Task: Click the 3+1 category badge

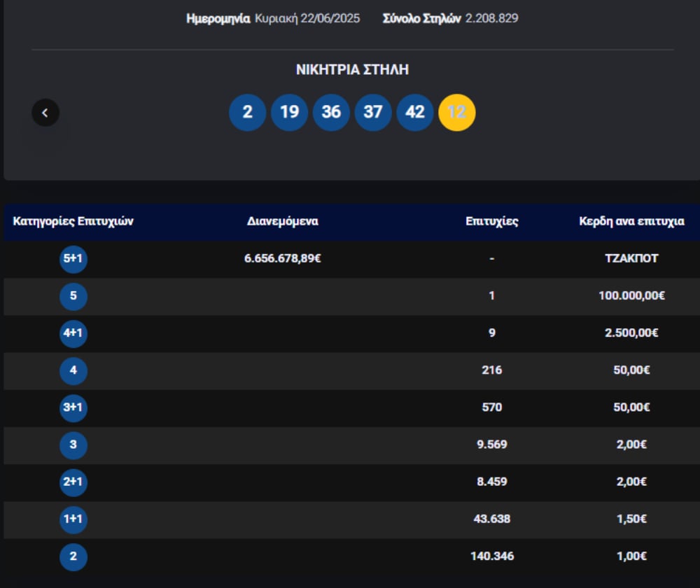Action: coord(73,407)
